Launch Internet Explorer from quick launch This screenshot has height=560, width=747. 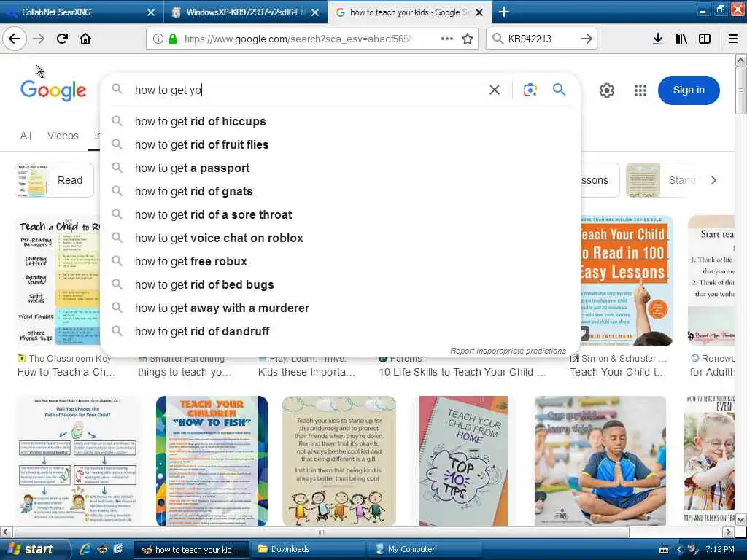tap(85, 549)
